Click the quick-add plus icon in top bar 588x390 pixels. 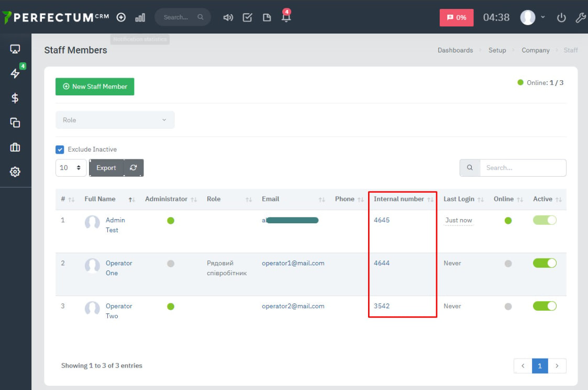[121, 17]
